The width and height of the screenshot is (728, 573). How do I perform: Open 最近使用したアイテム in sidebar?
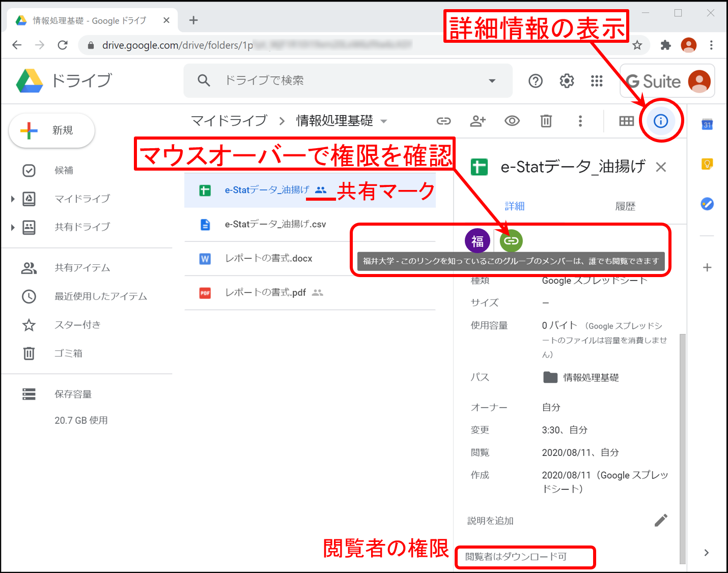click(x=101, y=296)
